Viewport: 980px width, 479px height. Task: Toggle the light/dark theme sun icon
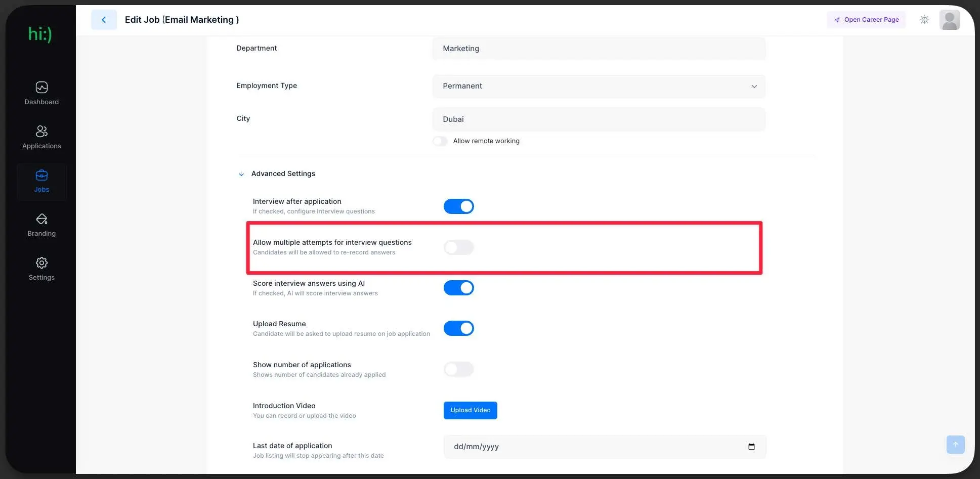pos(924,20)
